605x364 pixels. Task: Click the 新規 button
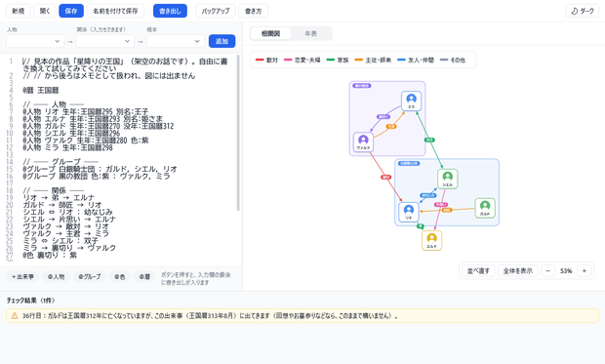click(x=19, y=11)
